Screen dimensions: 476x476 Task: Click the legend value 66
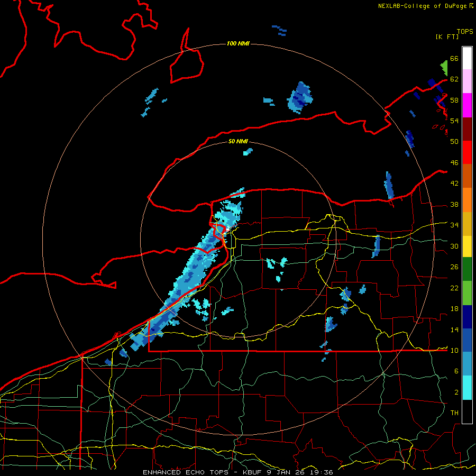click(454, 58)
